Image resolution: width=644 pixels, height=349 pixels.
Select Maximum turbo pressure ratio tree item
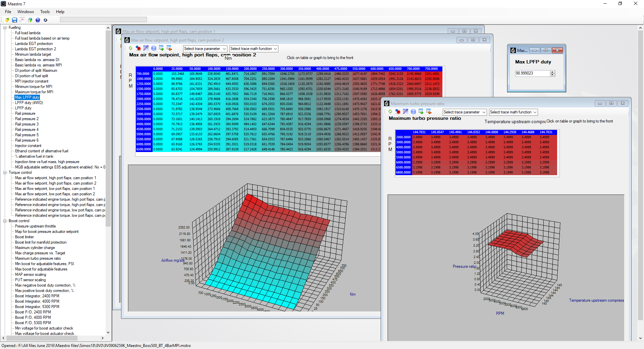point(38,258)
